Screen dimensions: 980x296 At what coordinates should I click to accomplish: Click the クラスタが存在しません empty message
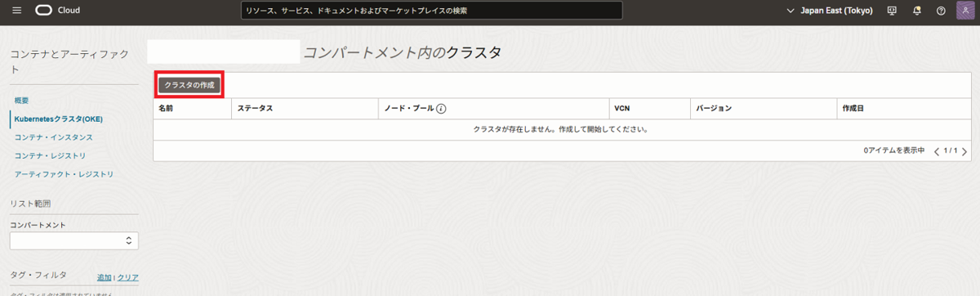[x=561, y=129]
